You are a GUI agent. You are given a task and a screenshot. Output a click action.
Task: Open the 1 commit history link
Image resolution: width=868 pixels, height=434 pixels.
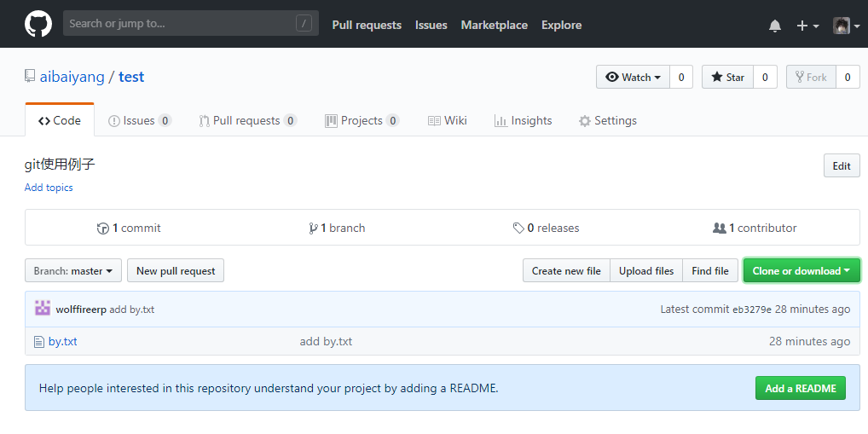129,228
